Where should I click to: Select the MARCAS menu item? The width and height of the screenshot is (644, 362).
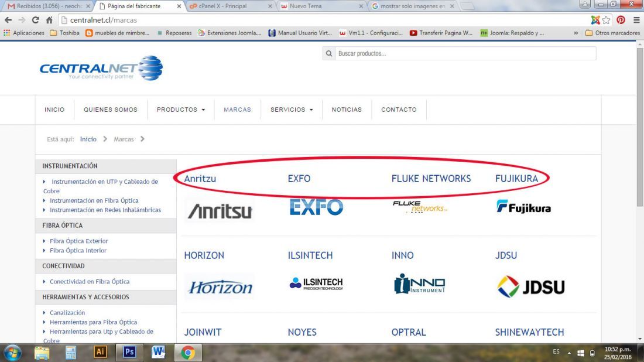coord(237,110)
